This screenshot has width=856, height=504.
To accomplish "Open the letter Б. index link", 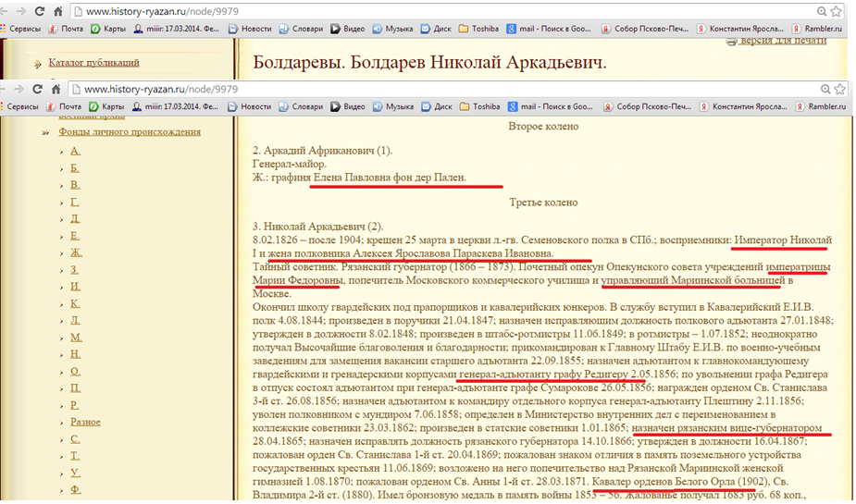I will point(75,168).
